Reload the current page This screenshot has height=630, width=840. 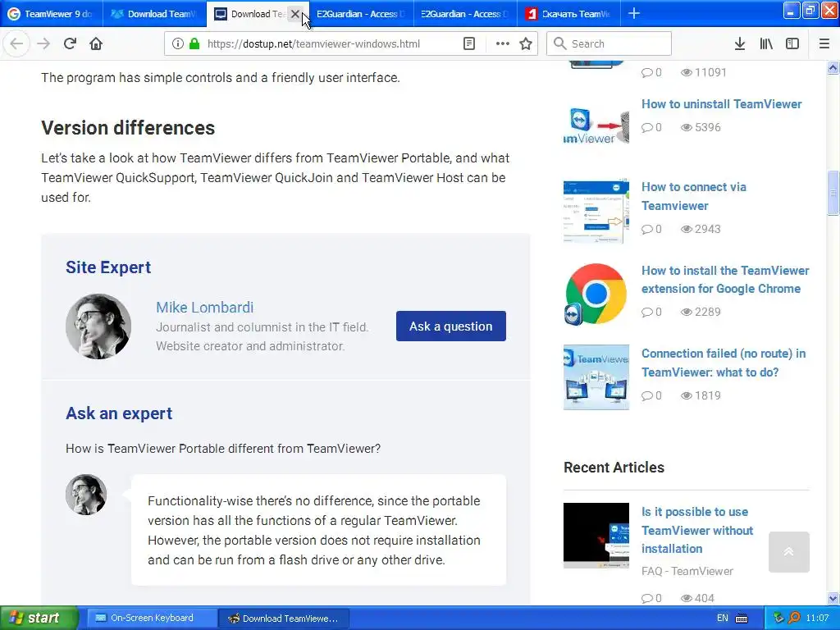[70, 44]
